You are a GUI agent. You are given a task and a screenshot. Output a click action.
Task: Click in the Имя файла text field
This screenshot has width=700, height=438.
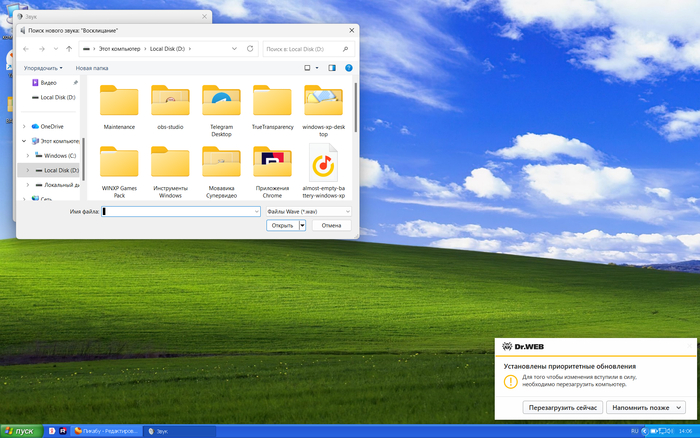[x=180, y=211]
